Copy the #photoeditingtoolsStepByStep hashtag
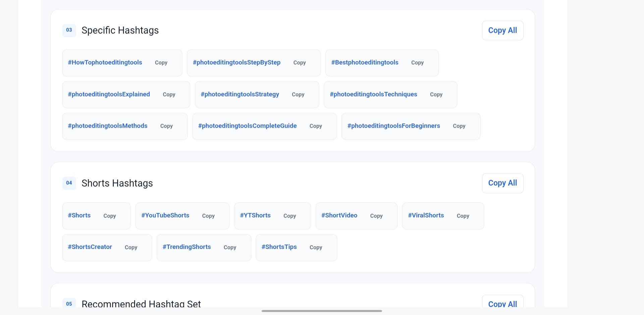This screenshot has width=644, height=315. [x=300, y=63]
